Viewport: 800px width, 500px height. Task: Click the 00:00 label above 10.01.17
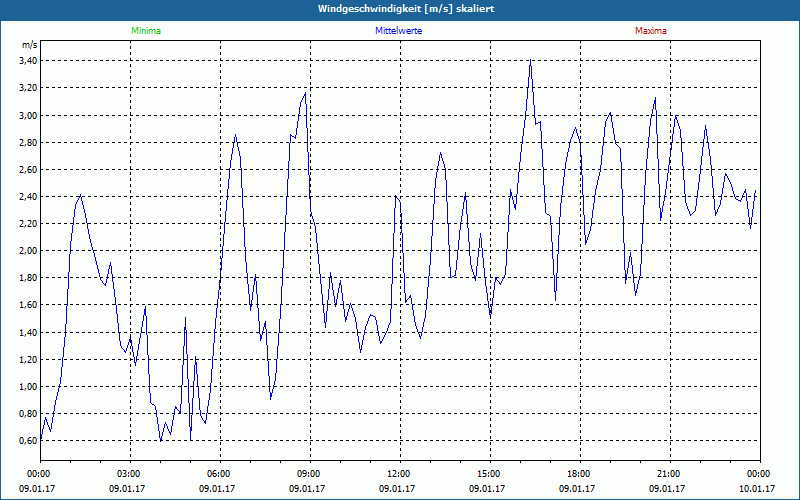[760, 474]
